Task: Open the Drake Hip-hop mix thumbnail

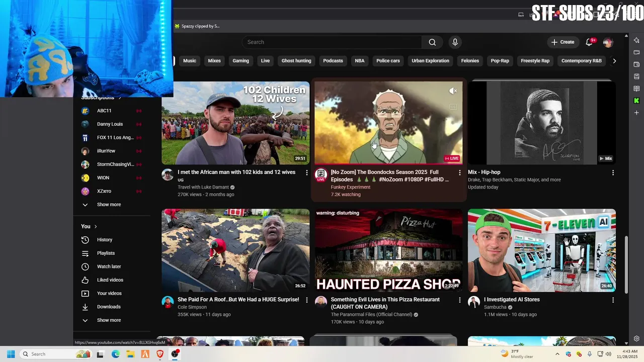Action: (541, 123)
